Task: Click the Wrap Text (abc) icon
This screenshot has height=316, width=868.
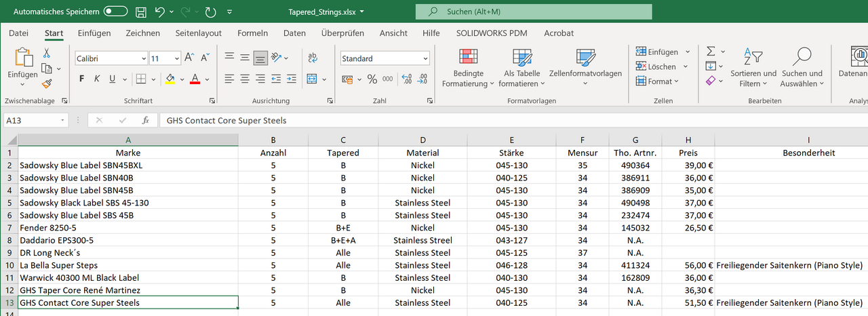Action: point(313,58)
